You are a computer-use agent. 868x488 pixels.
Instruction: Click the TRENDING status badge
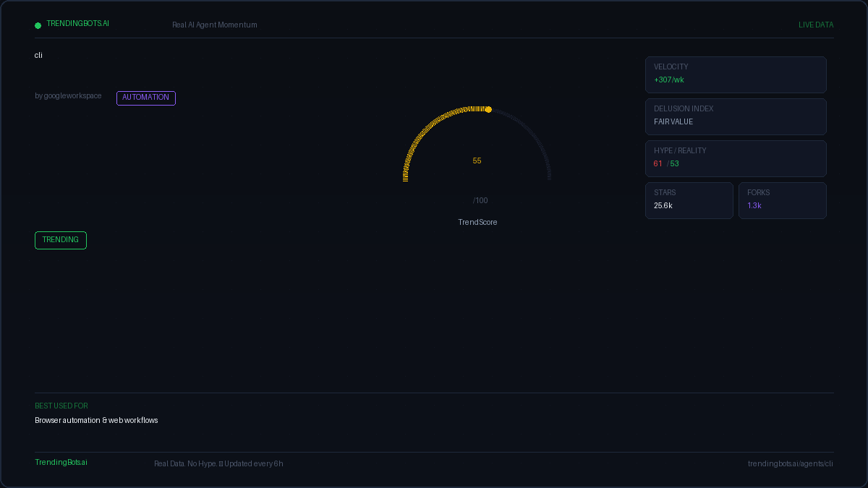point(61,240)
